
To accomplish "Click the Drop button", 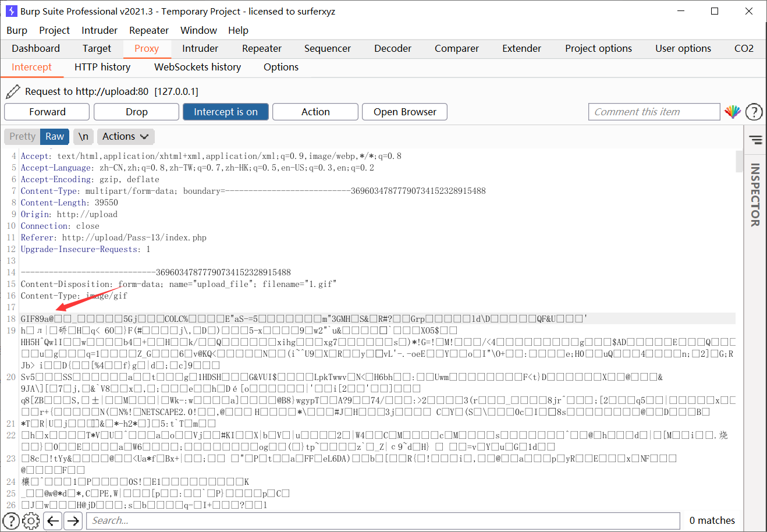I will [x=137, y=112].
